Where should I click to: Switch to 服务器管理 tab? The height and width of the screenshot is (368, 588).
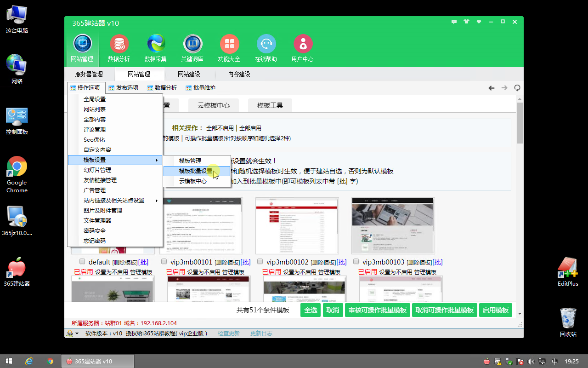coord(89,74)
